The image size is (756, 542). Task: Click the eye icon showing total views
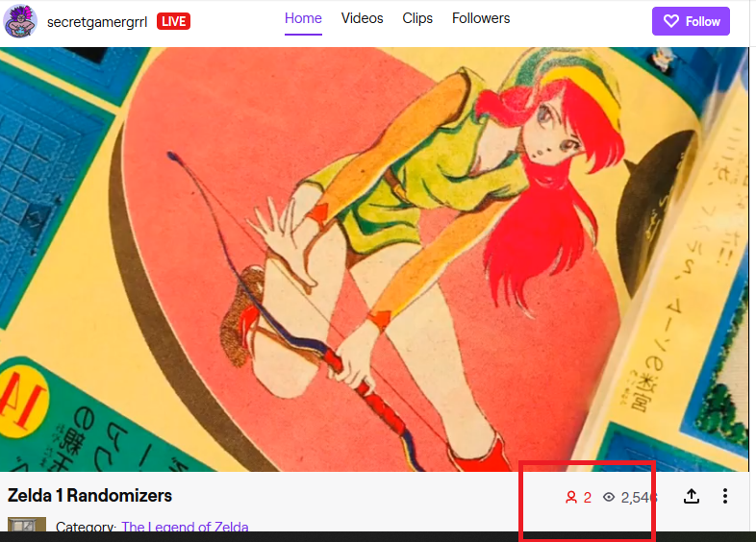click(609, 497)
